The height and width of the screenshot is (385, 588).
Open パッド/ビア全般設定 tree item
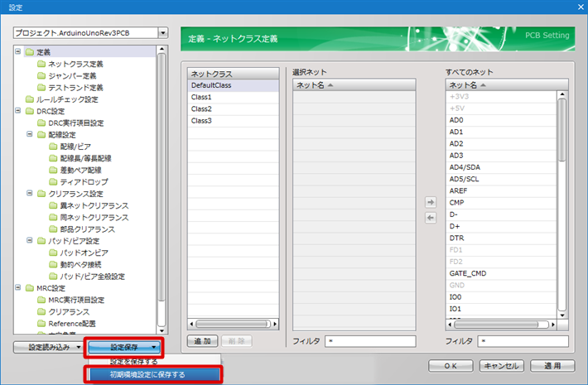92,277
